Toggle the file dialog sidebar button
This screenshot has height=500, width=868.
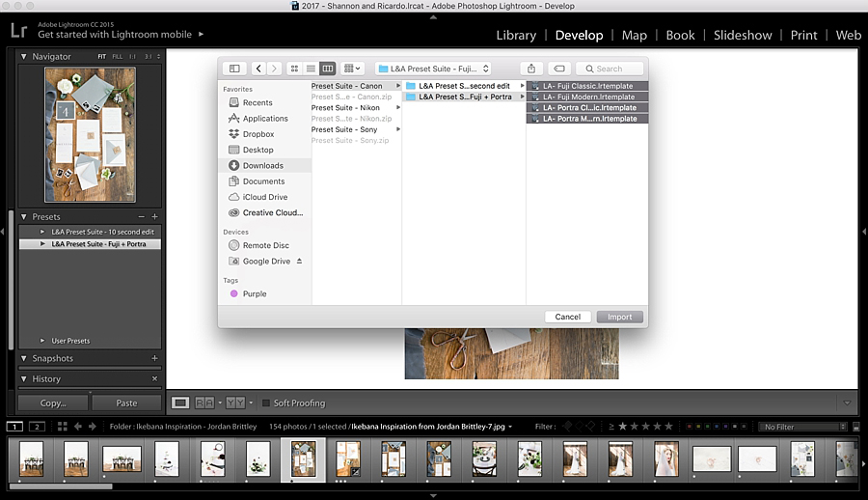234,69
